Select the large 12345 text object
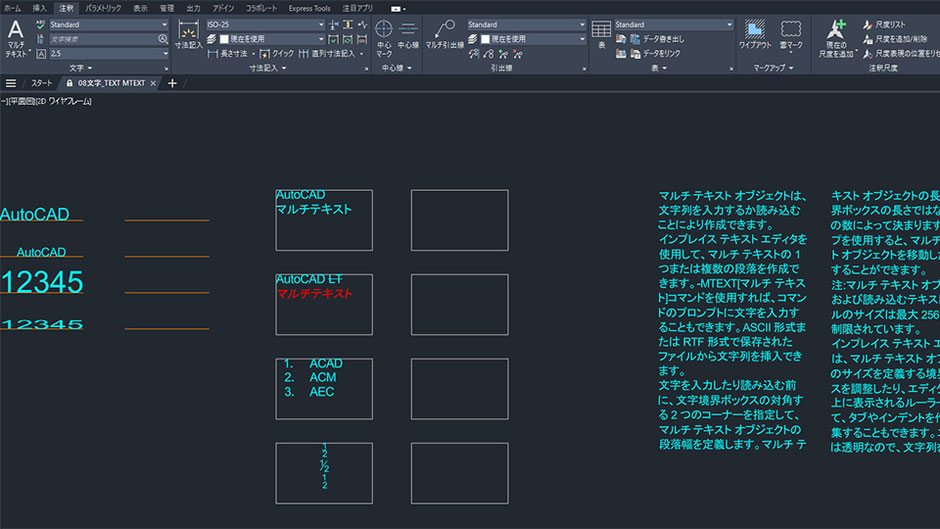The image size is (940, 529). tap(41, 282)
